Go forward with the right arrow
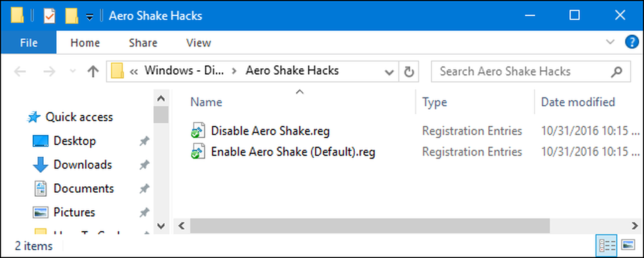This screenshot has height=258, width=644. pos(50,72)
